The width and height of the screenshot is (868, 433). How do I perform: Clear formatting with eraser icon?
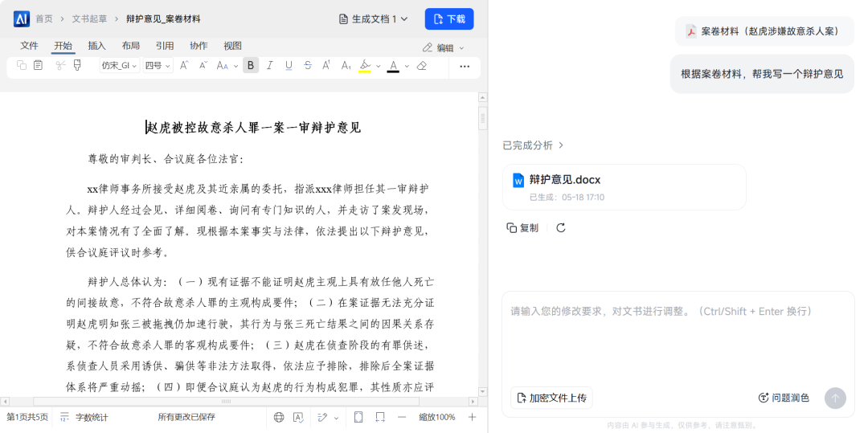tap(422, 66)
